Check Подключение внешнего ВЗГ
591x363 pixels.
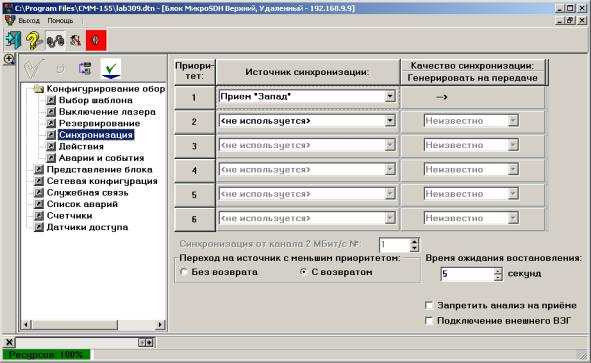[x=429, y=321]
